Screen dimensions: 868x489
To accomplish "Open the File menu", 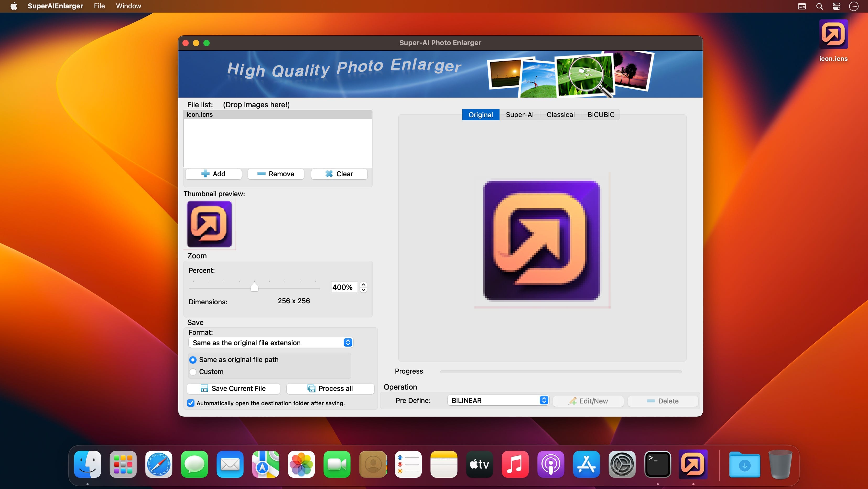I will point(99,6).
